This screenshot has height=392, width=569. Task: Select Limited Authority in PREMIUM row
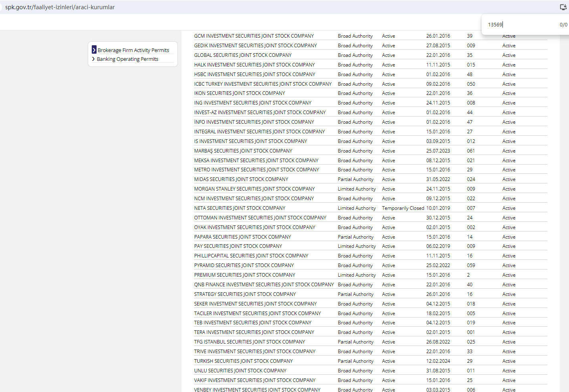point(357,275)
